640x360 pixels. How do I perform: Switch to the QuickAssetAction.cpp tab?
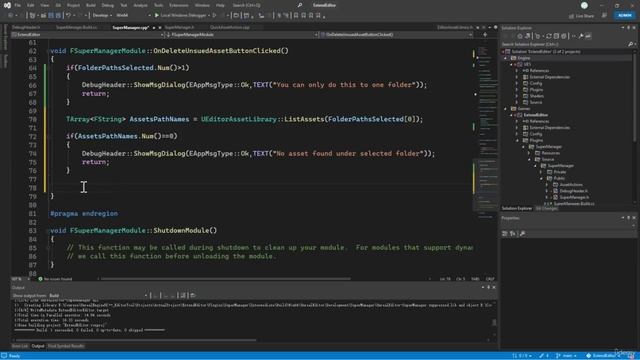point(229,27)
